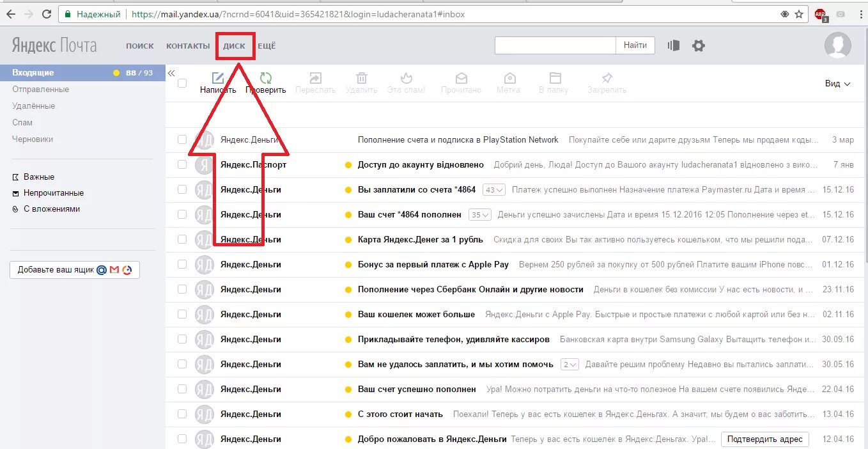Select the Удалённые folder

33,106
